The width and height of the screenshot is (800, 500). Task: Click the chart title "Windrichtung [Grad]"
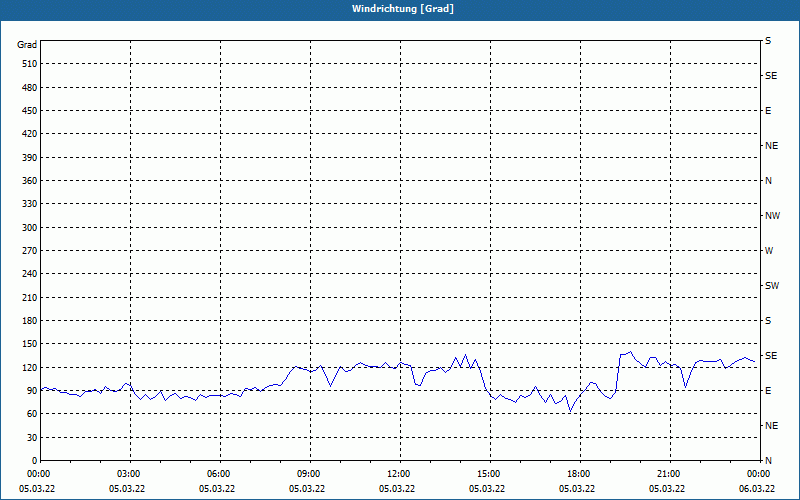(403, 9)
